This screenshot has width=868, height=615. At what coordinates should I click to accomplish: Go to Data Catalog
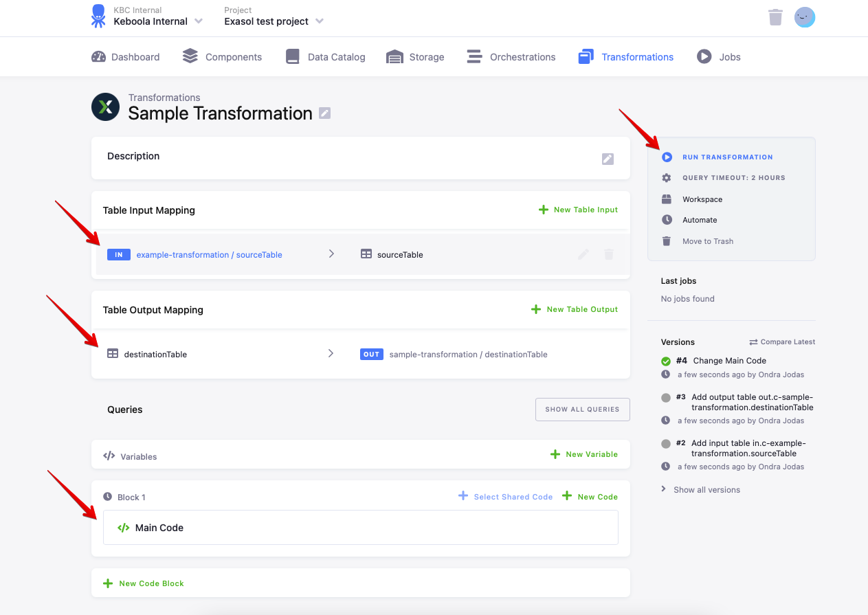tap(326, 57)
